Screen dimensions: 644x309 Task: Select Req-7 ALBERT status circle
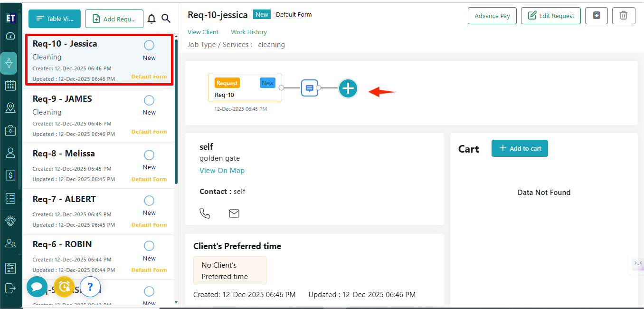point(149,201)
